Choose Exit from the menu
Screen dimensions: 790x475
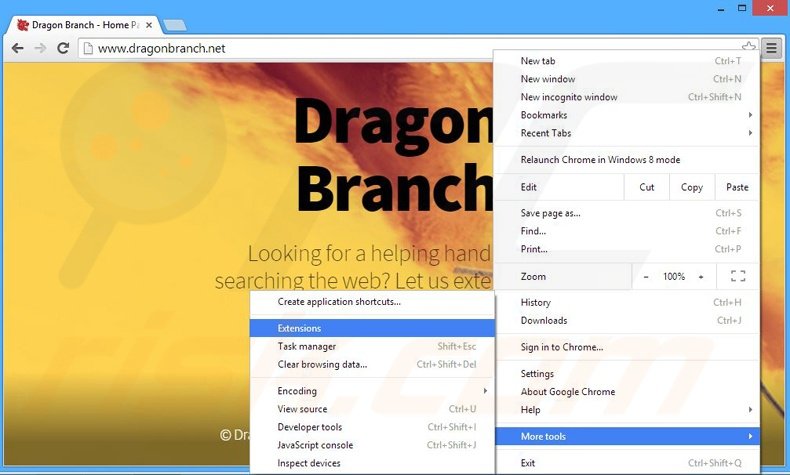tap(627, 463)
